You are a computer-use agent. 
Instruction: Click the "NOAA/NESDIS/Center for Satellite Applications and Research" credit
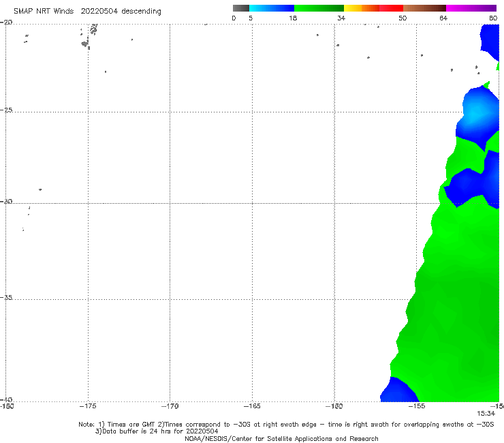click(281, 438)
